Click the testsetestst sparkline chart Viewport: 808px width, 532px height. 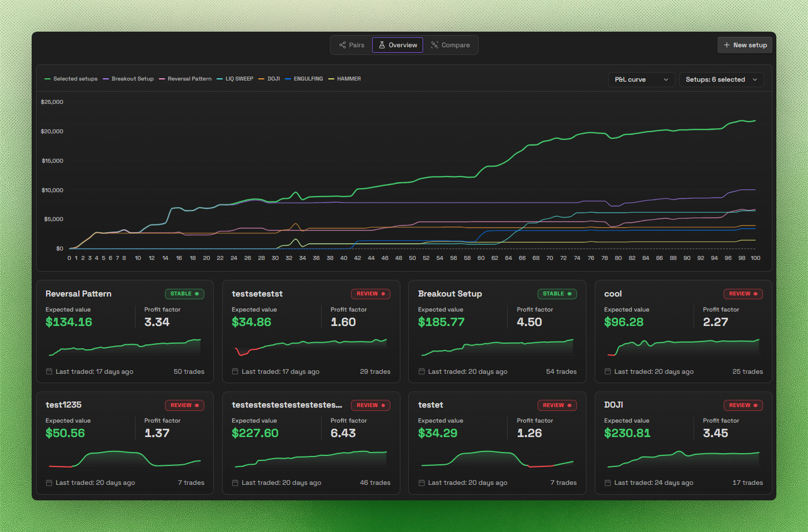tap(311, 347)
